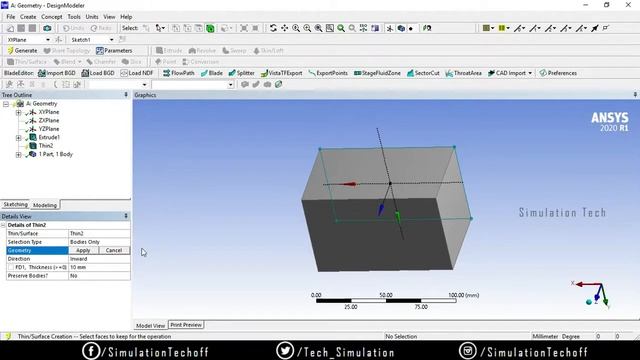Open the Sketch1 sketch dropdown
The width and height of the screenshot is (640, 360).
pyautogui.click(x=111, y=40)
